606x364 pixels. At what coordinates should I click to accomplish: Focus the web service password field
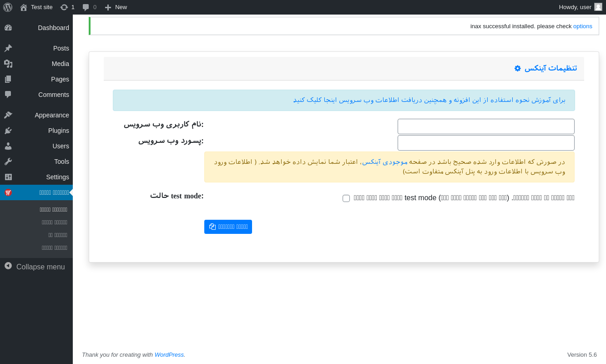pyautogui.click(x=486, y=143)
